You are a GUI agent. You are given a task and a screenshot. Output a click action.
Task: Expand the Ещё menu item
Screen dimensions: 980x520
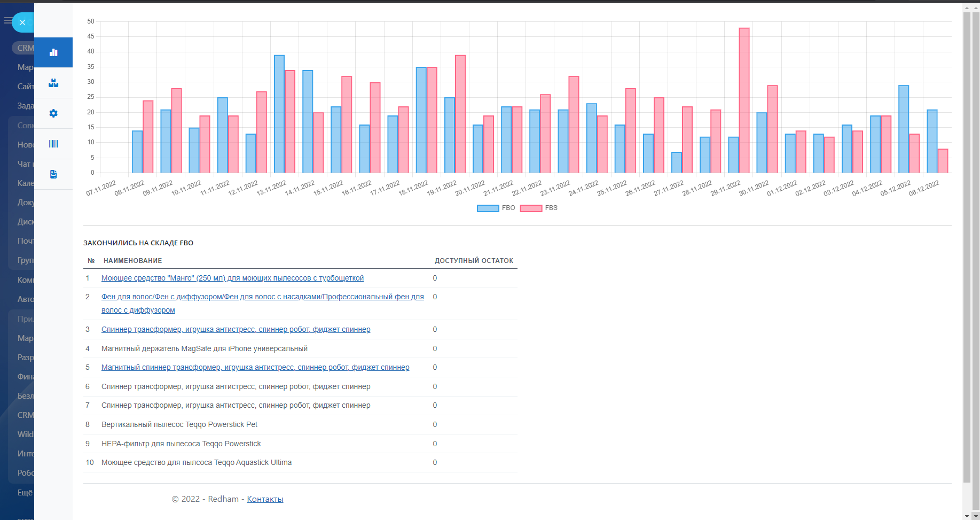tap(25, 492)
